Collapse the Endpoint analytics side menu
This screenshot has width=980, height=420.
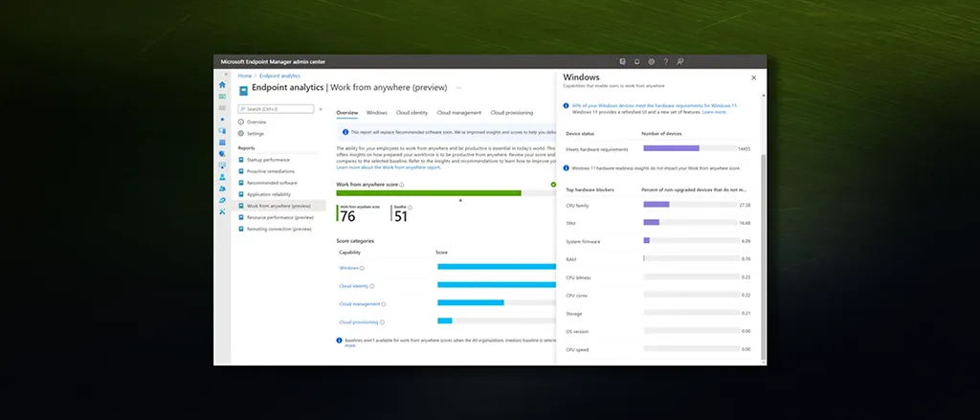tap(321, 109)
